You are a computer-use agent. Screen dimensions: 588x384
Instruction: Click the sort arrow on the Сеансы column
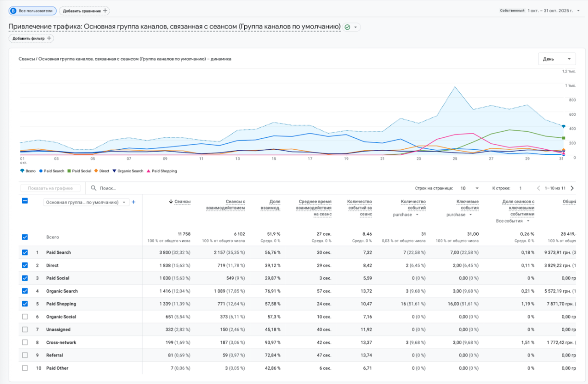pos(171,201)
